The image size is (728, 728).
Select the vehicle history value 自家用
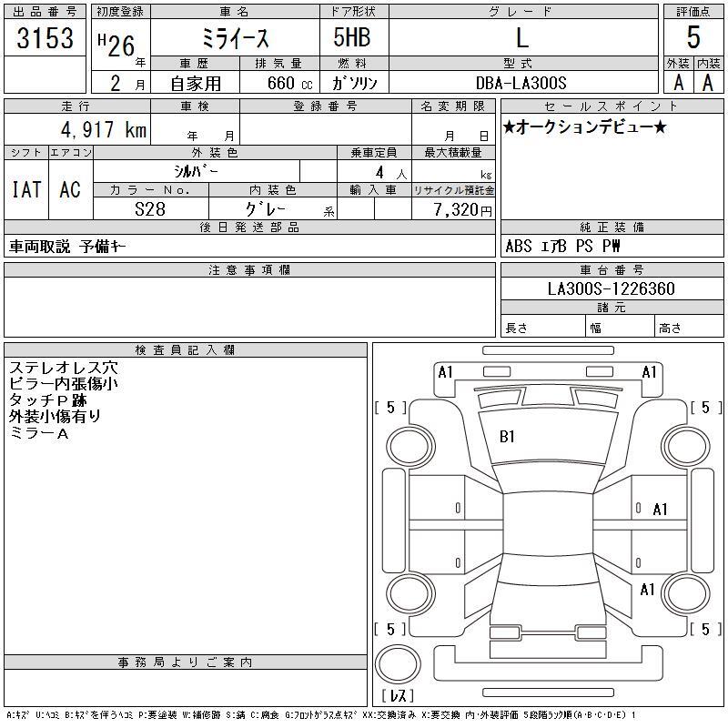196,84
